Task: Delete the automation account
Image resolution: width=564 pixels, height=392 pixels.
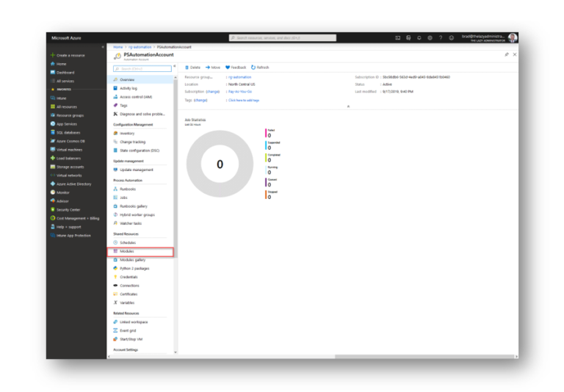Action: [193, 68]
